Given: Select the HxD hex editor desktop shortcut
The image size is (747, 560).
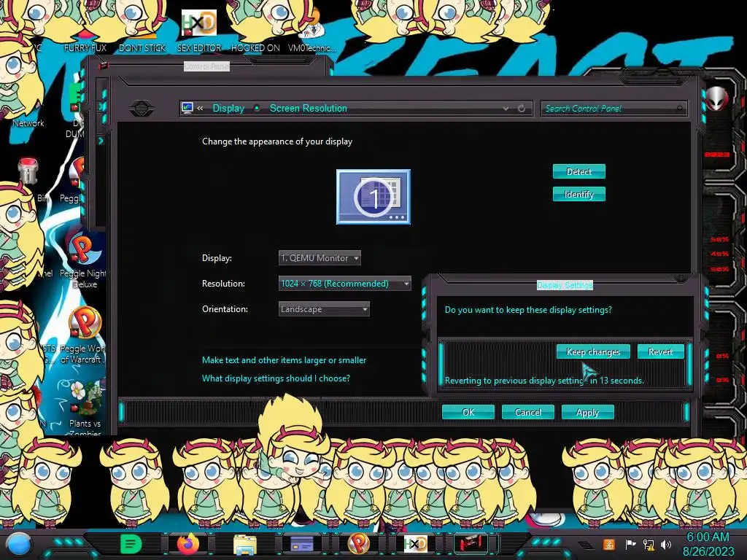Looking at the screenshot, I should click(x=199, y=31).
